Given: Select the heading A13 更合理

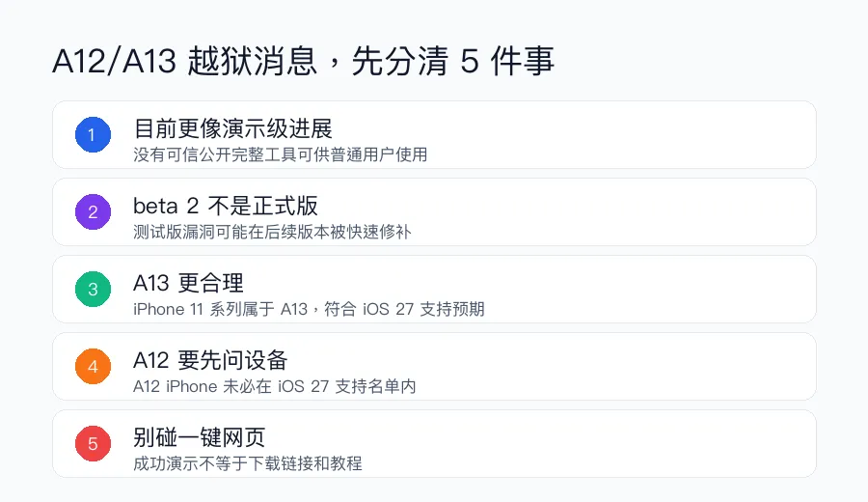Looking at the screenshot, I should [x=188, y=283].
